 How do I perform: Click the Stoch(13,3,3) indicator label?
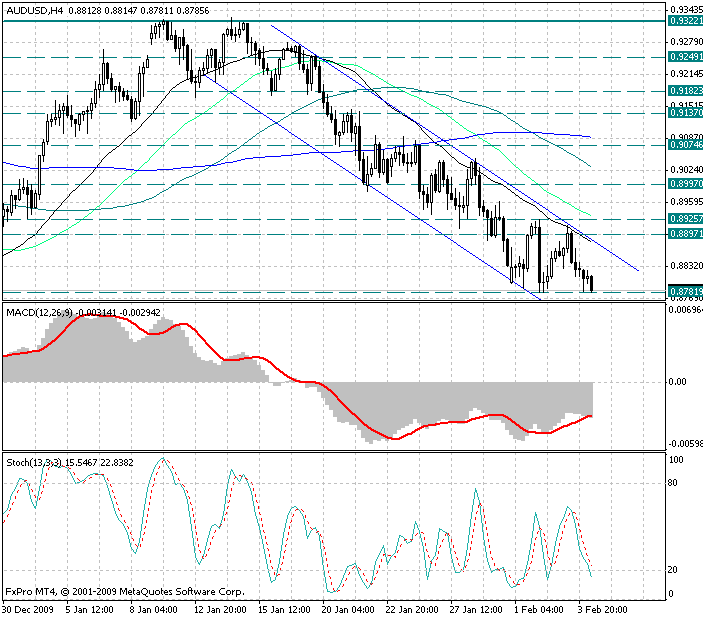(x=34, y=462)
